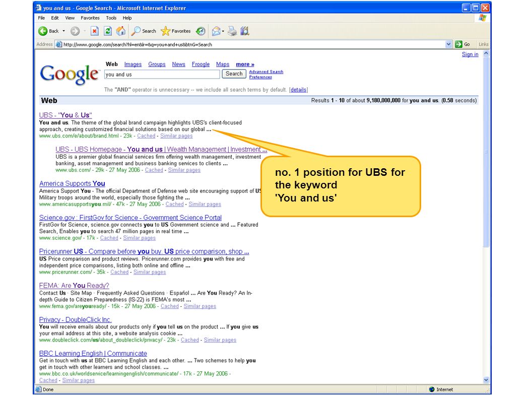
Task: Print the page using the printer icon
Action: pos(232,31)
